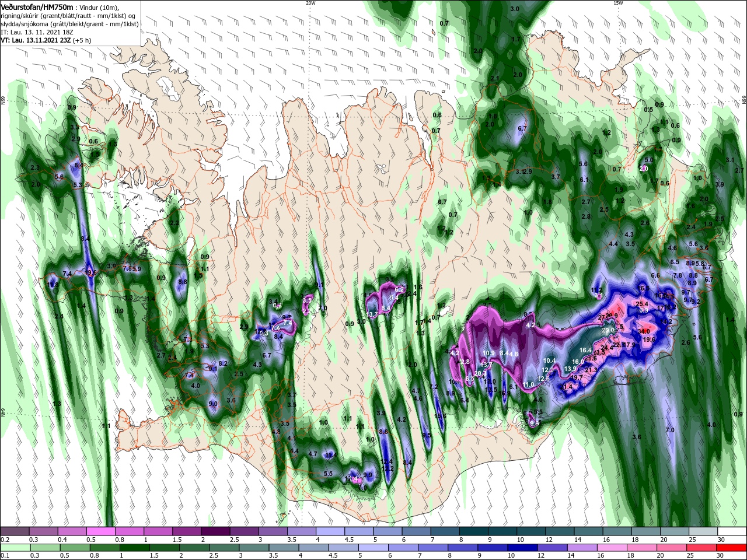Click the Veðurstofan/HM750m map title
This screenshot has height=560, width=747.
(x=37, y=7)
